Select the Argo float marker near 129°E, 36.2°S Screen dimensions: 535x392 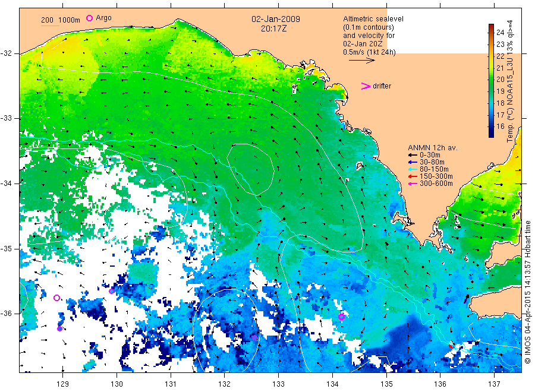pos(59,328)
